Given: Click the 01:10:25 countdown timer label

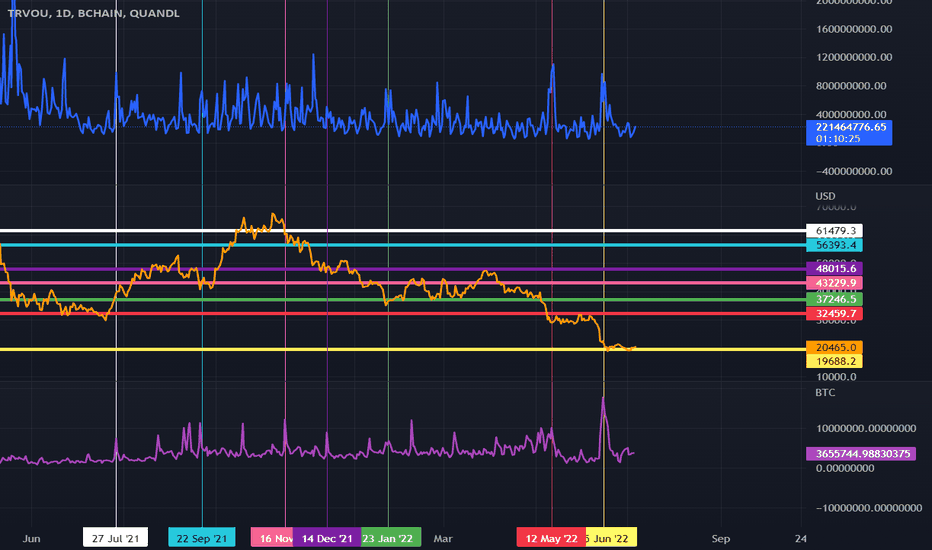Looking at the screenshot, I should (838, 139).
